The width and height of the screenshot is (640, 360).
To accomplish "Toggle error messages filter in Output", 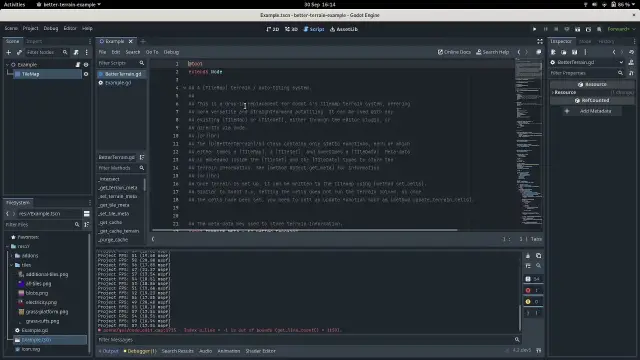I will coord(533,290).
